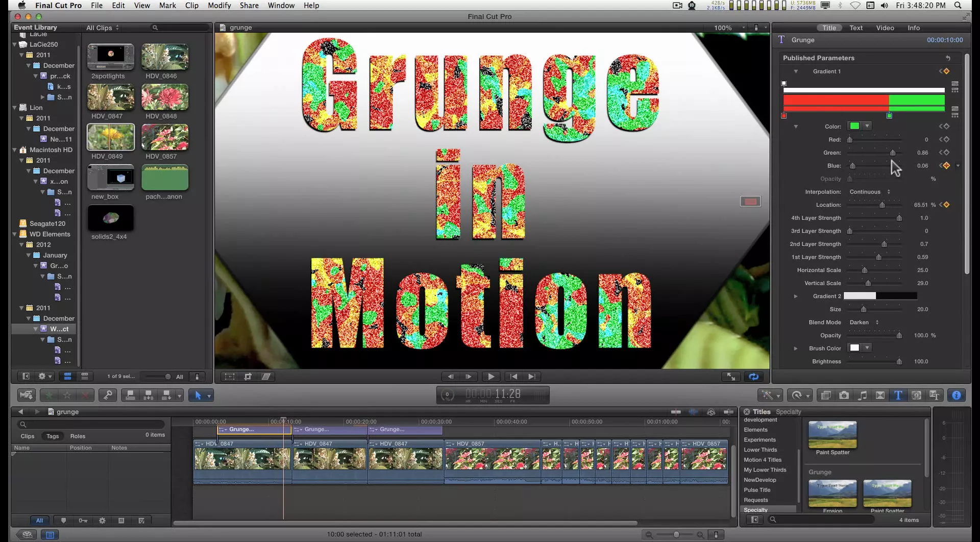Show the Themes browser
980x542 pixels.
[x=935, y=395]
